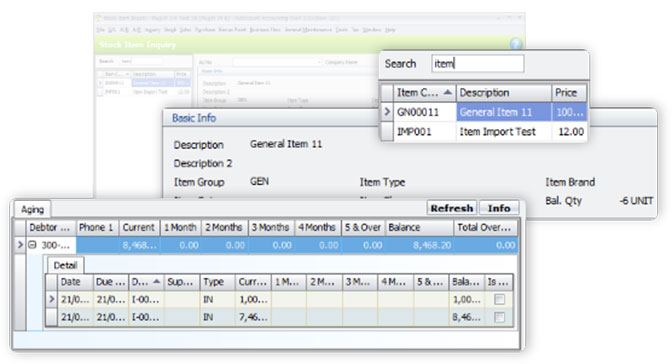Click the Bala... column header in Detail
The width and height of the screenshot is (672, 364).
(466, 282)
